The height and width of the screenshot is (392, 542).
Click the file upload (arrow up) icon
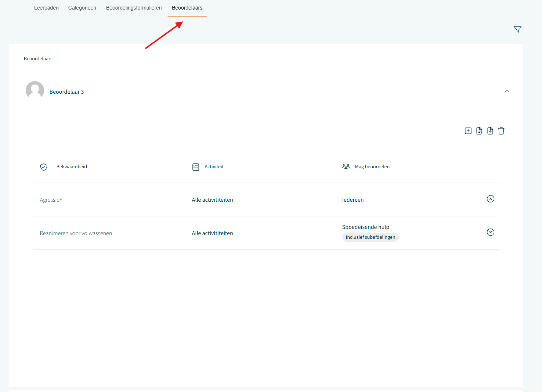[490, 131]
